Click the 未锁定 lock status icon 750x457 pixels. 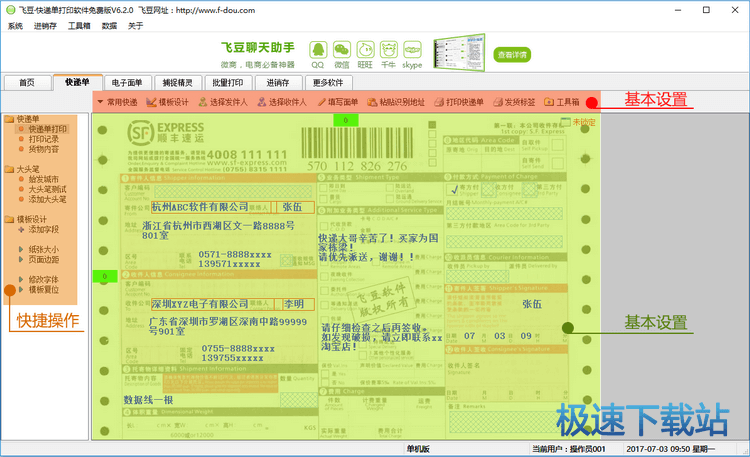(x=566, y=122)
